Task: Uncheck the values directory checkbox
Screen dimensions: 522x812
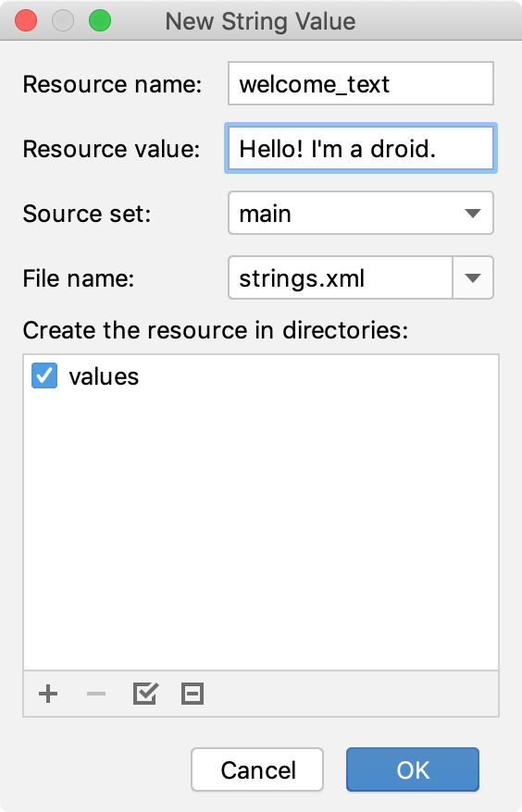Action: 44,376
